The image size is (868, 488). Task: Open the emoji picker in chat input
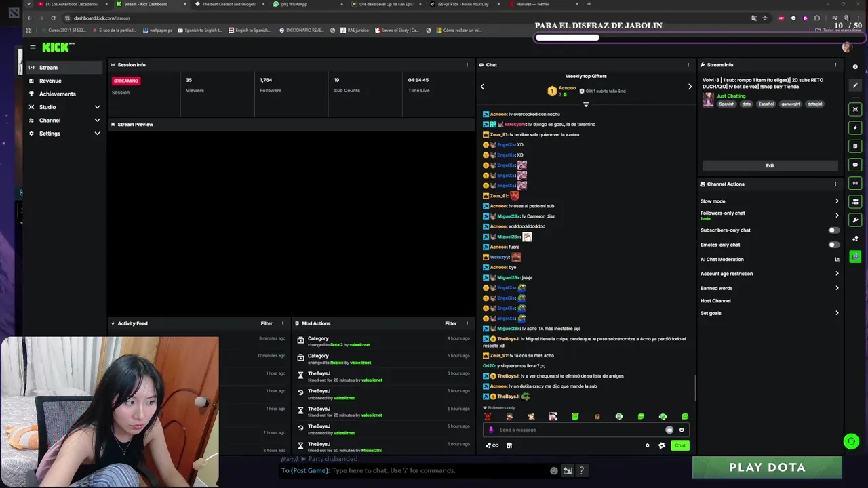[682, 430]
